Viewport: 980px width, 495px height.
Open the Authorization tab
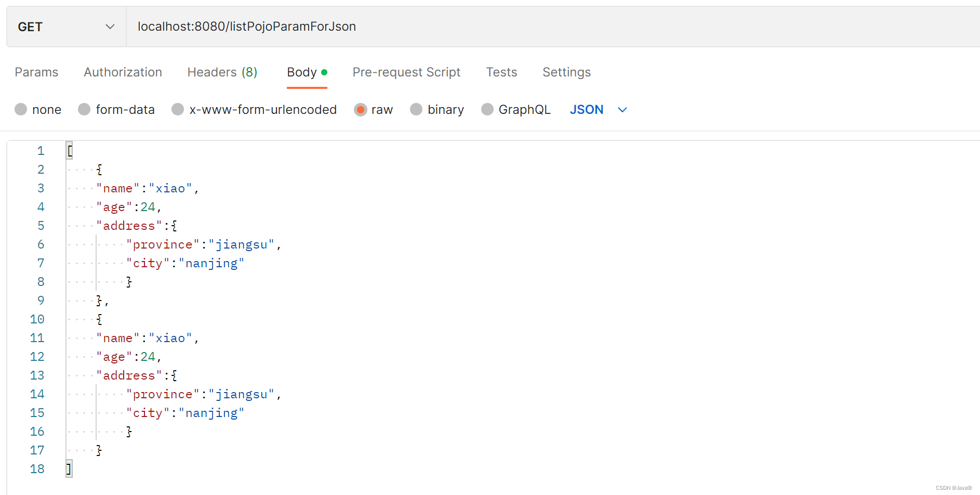(123, 72)
